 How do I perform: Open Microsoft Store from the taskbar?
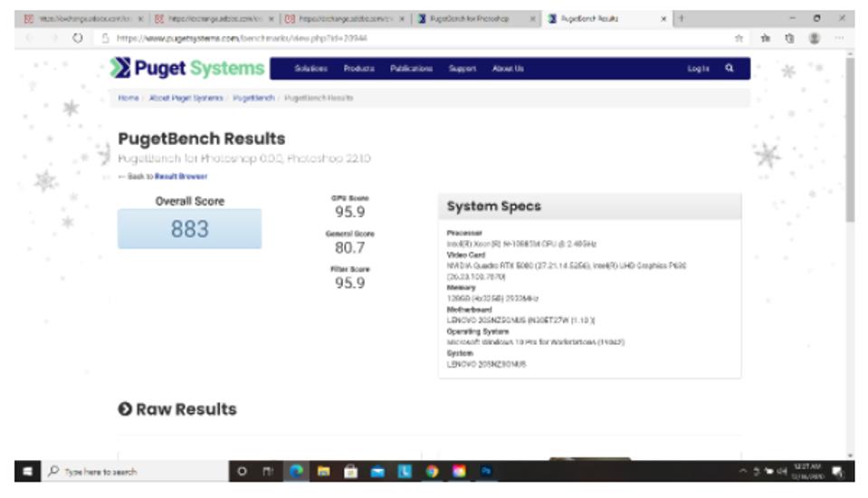pyautogui.click(x=350, y=472)
